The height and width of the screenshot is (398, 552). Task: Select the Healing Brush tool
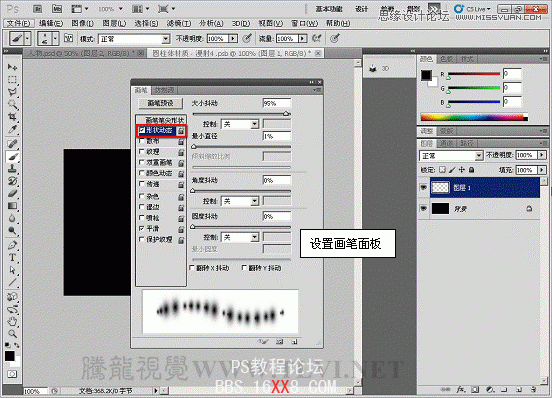click(x=12, y=144)
